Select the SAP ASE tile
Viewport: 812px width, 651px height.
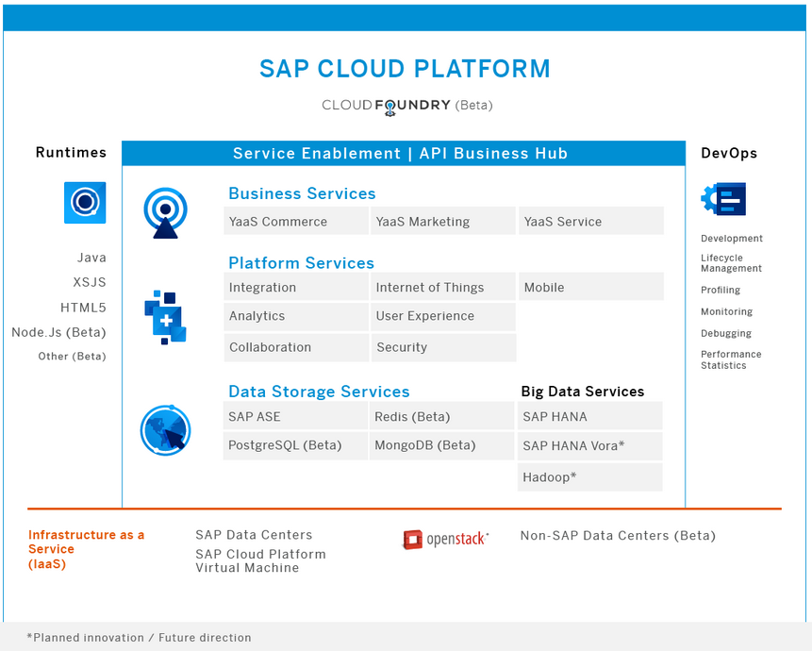[x=295, y=416]
